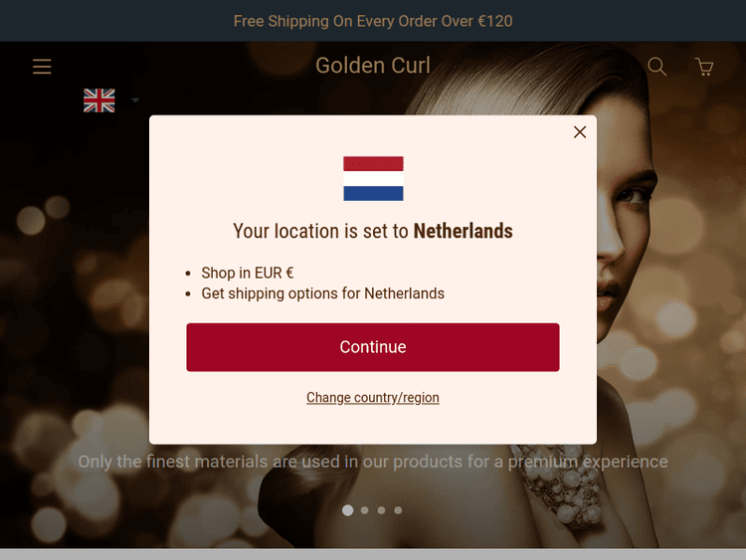Open the hamburger navigation menu
Image resolution: width=746 pixels, height=560 pixels.
pos(42,66)
